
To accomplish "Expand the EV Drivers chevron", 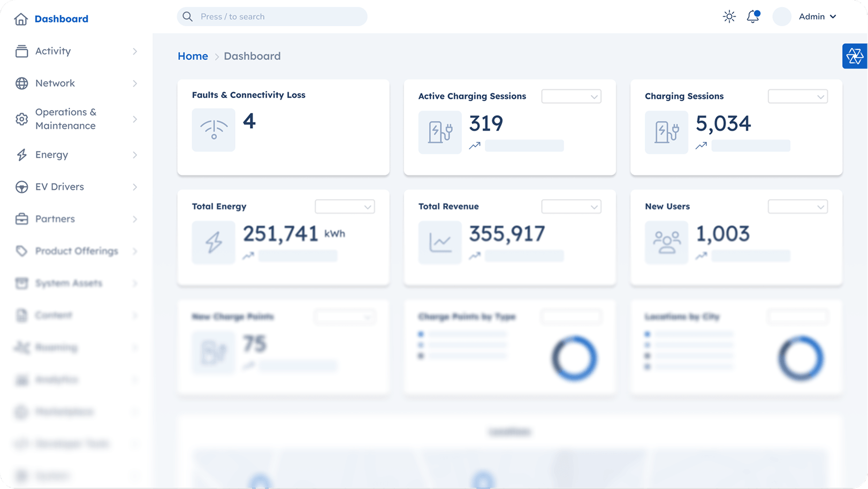I will [x=135, y=187].
